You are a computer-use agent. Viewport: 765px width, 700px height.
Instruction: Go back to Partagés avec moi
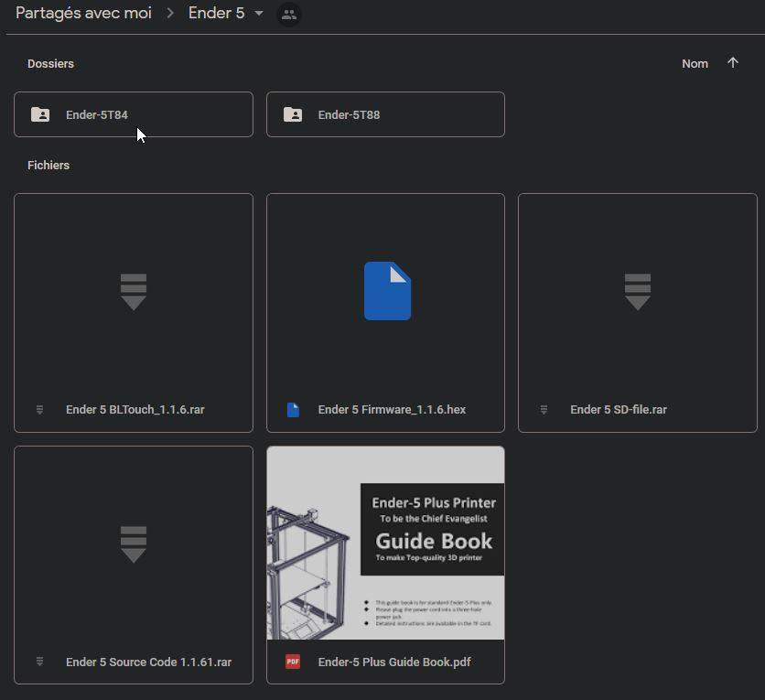click(83, 13)
